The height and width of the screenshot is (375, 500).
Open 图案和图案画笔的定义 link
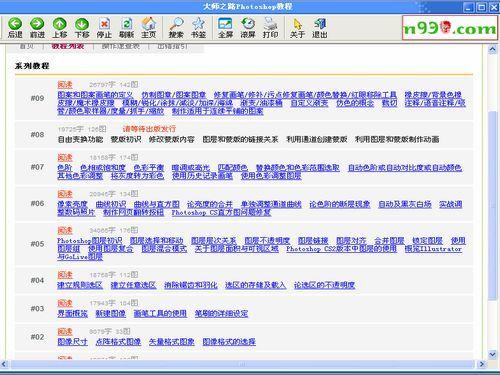tap(95, 95)
